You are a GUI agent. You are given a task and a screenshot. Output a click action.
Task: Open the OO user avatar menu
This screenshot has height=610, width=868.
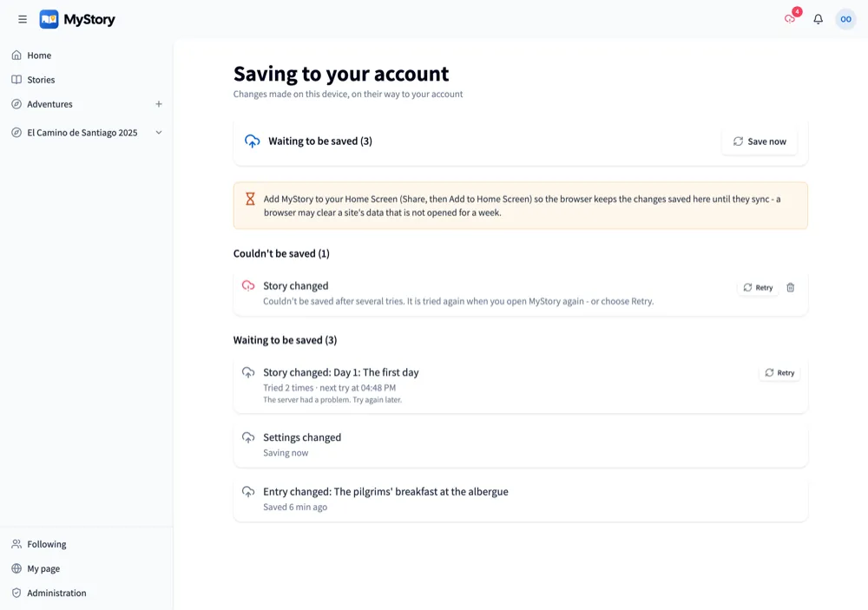(845, 19)
